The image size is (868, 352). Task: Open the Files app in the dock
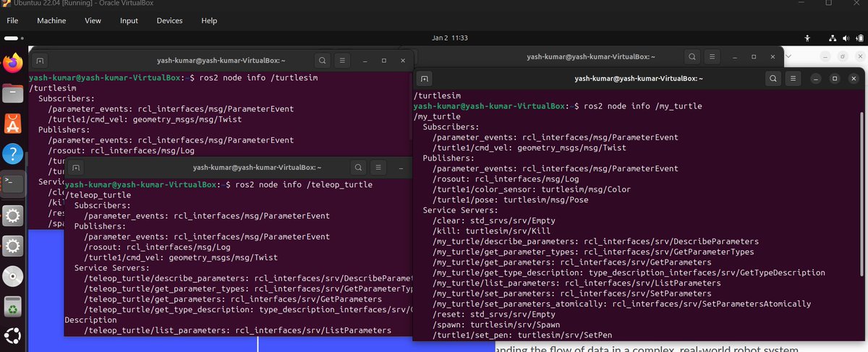pyautogui.click(x=13, y=94)
